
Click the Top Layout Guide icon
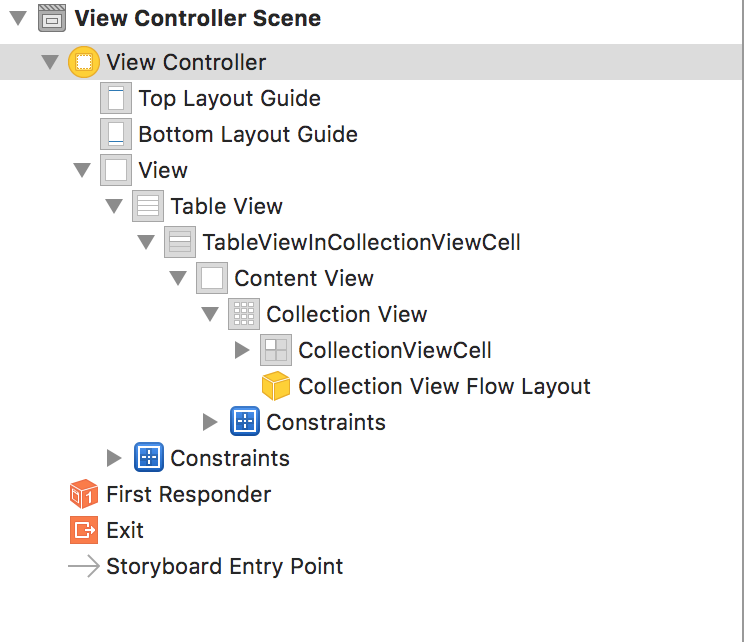tap(116, 98)
